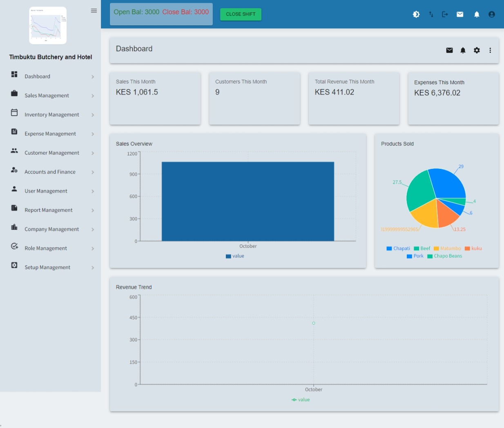This screenshot has width=504, height=428.
Task: Click the settings gear in Dashboard header
Action: (477, 50)
